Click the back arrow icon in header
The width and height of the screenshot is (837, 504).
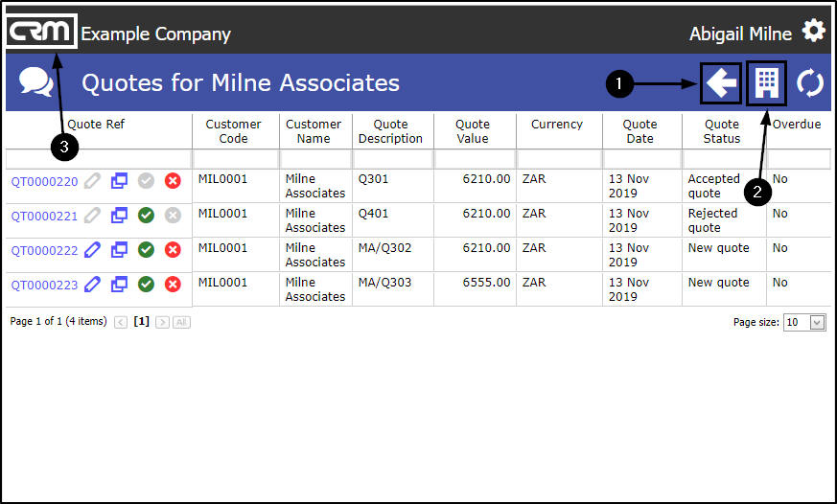[x=720, y=83]
